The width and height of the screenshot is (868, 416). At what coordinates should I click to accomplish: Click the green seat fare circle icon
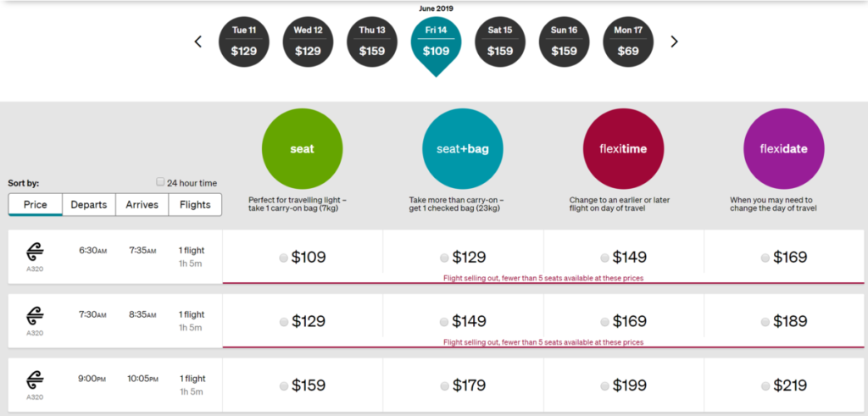[302, 149]
